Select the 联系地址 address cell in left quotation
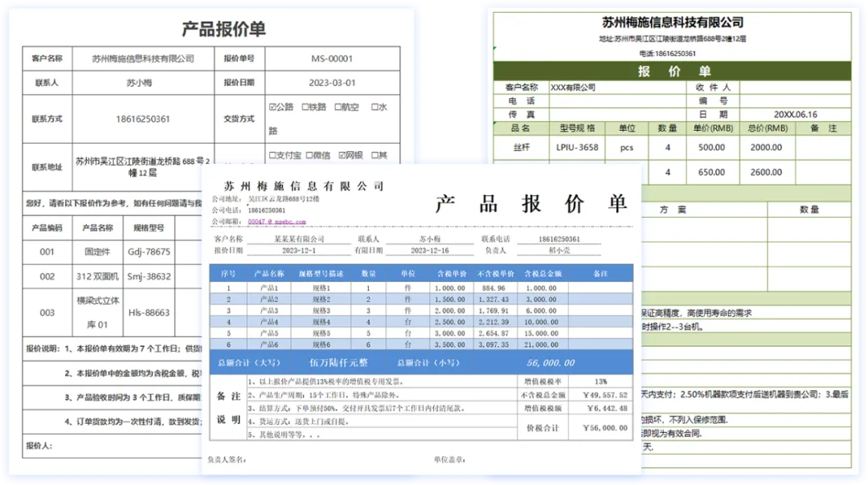868x485 pixels. tap(143, 167)
